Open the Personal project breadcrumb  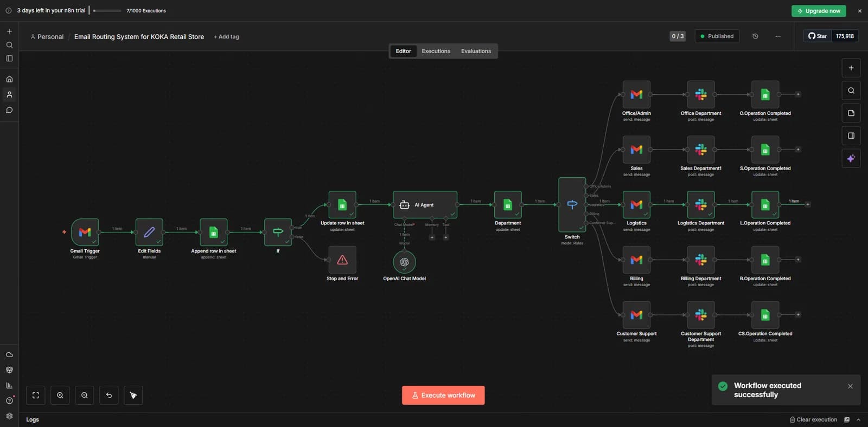point(47,37)
